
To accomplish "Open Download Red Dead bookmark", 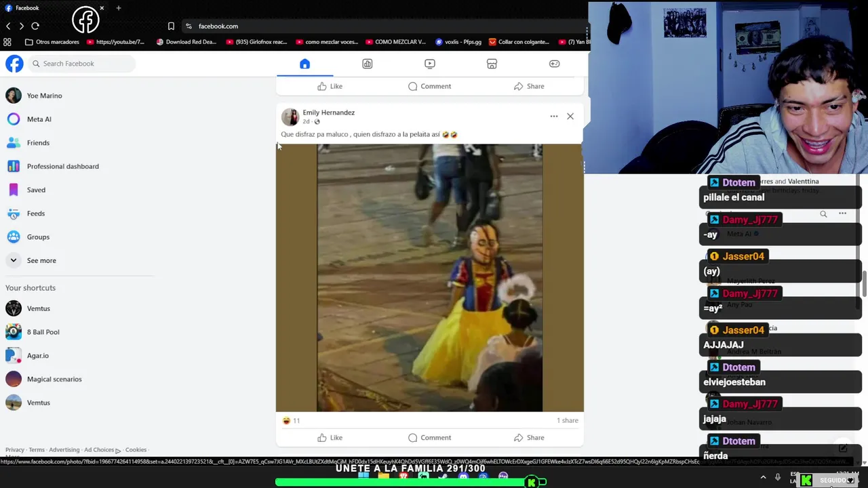I will tap(186, 42).
